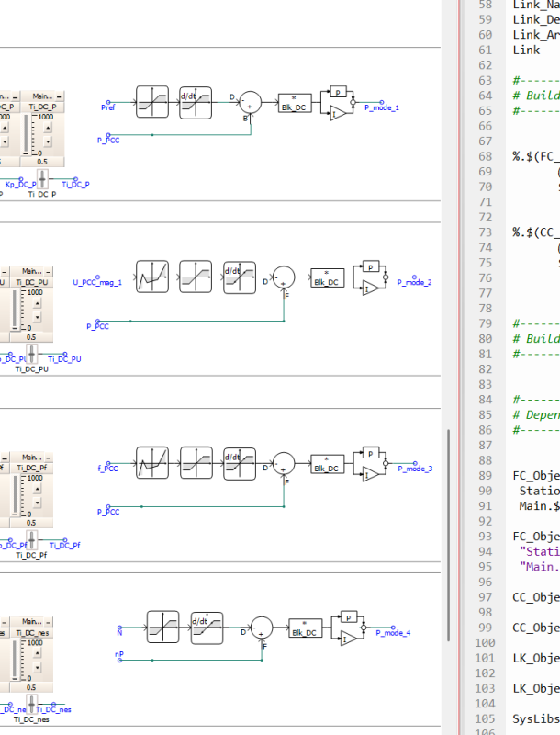Select the hard limiter in f_PCC row
Viewport: 560px width, 735px height.
(196, 463)
